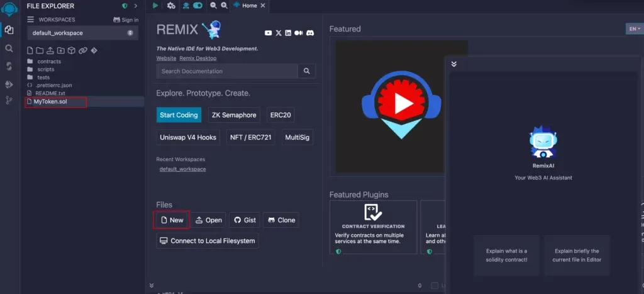Open the LinkedIn social icon
The width and height of the screenshot is (644, 294).
click(288, 33)
